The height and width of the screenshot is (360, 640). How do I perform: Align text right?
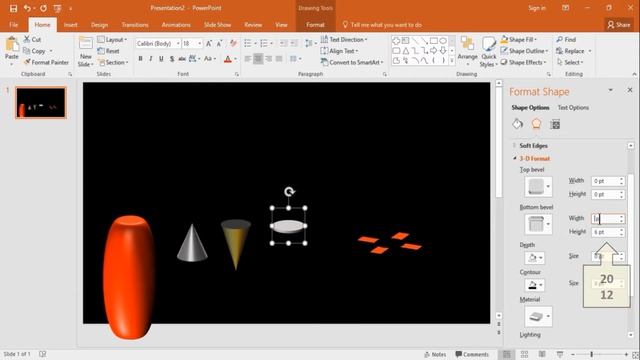tap(269, 59)
